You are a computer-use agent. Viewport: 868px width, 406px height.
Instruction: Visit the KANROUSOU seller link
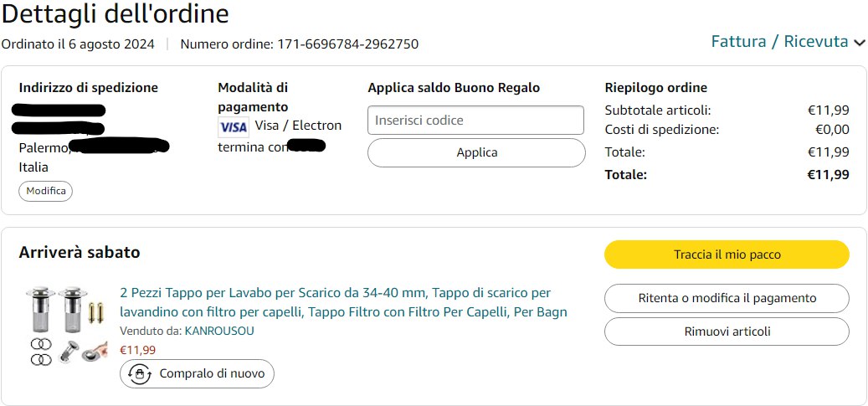pos(219,331)
